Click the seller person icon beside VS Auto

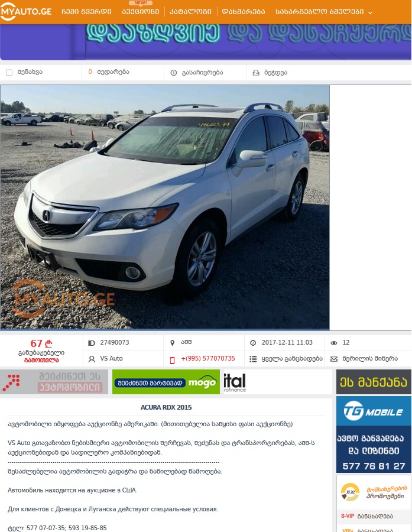[x=92, y=359]
